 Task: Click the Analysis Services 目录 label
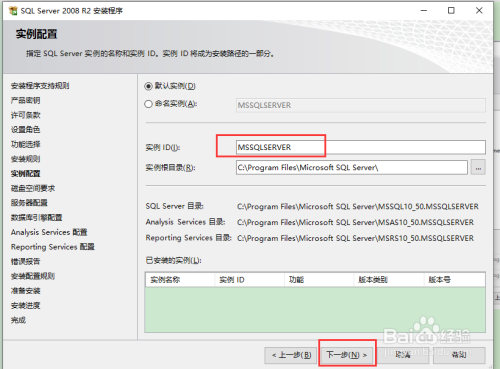tap(185, 222)
